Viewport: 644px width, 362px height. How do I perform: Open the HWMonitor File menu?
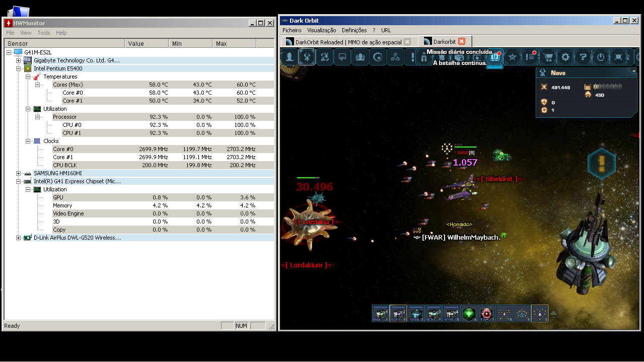(10, 33)
